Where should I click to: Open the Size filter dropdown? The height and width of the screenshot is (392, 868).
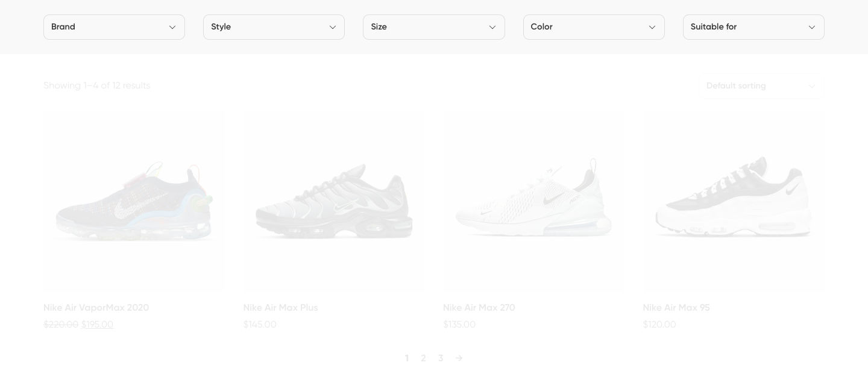point(433,27)
